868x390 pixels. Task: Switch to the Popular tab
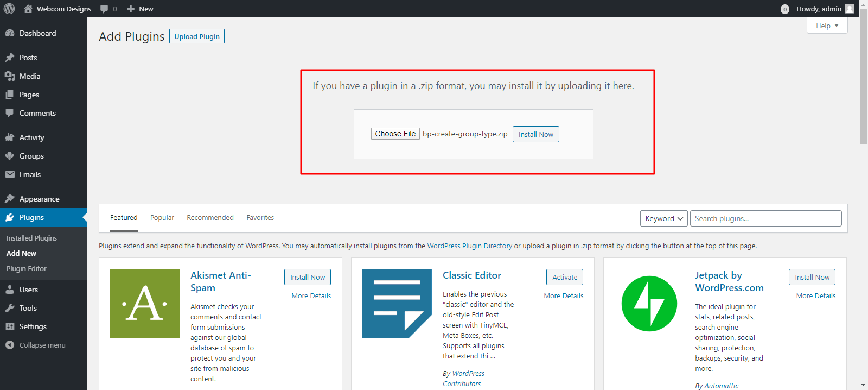(x=162, y=218)
